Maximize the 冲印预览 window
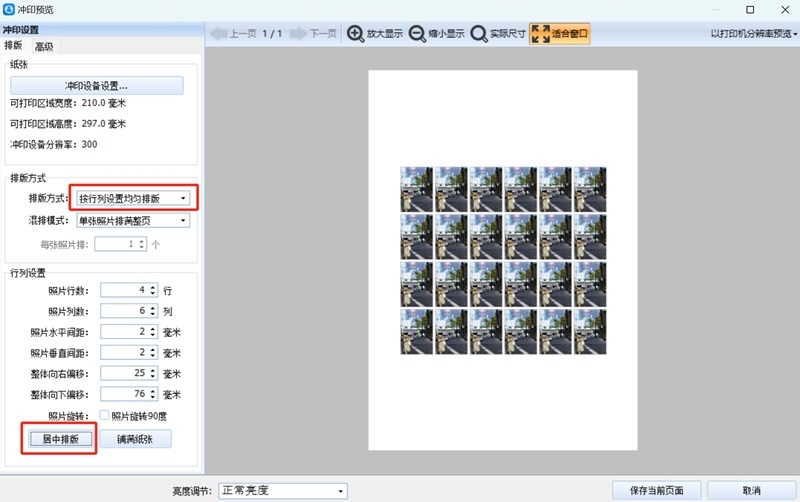Viewport: 800px width, 502px height. pos(750,10)
